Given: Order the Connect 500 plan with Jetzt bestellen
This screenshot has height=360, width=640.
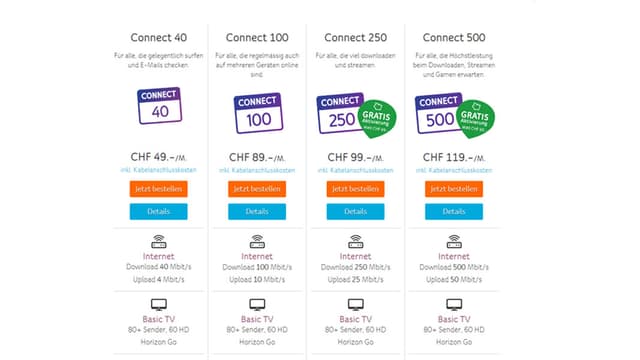Looking at the screenshot, I should click(x=453, y=189).
